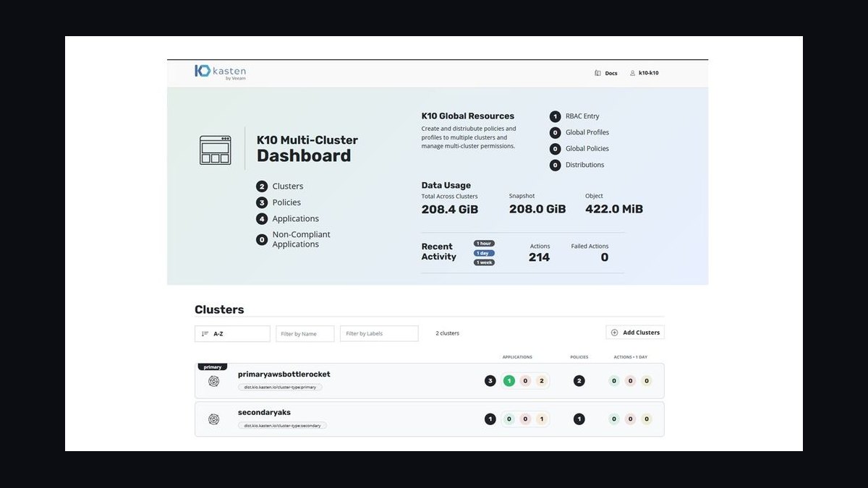Click the Add Clusters button

[635, 333]
